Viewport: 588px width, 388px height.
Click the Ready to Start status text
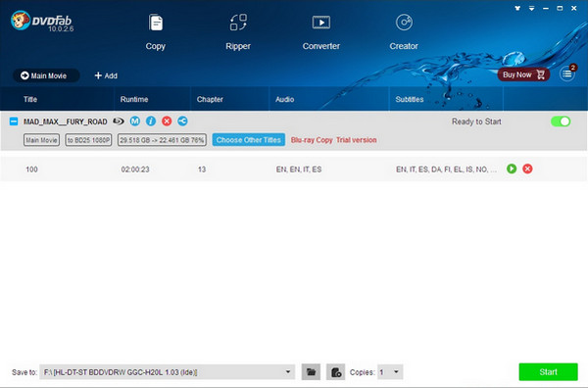(x=476, y=121)
